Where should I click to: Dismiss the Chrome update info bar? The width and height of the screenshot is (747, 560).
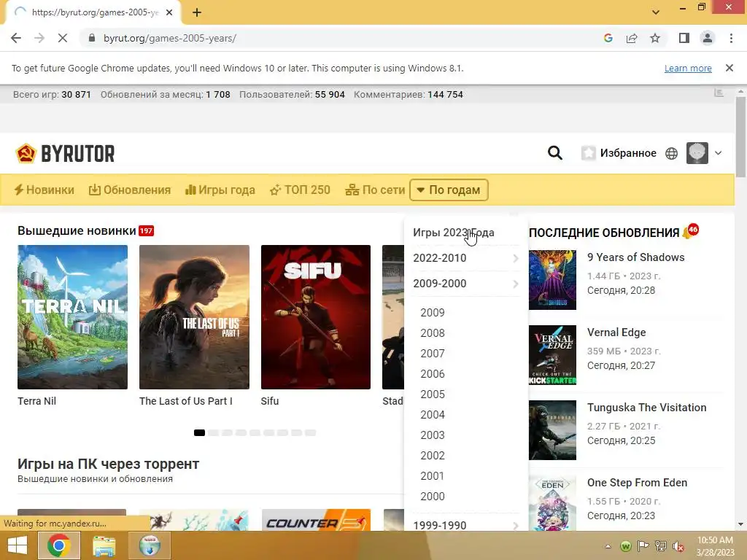pyautogui.click(x=729, y=68)
